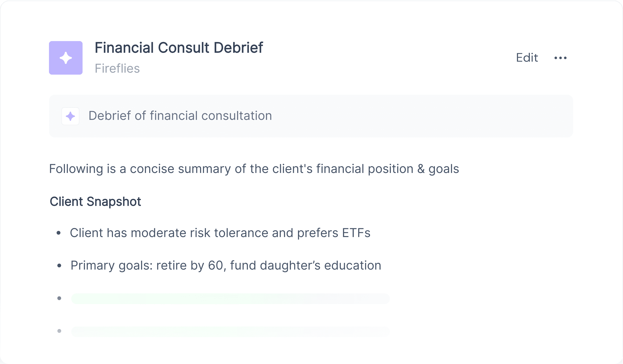Viewport: 623px width, 364px height.
Task: Select the Client Snapshot heading
Action: (x=96, y=202)
